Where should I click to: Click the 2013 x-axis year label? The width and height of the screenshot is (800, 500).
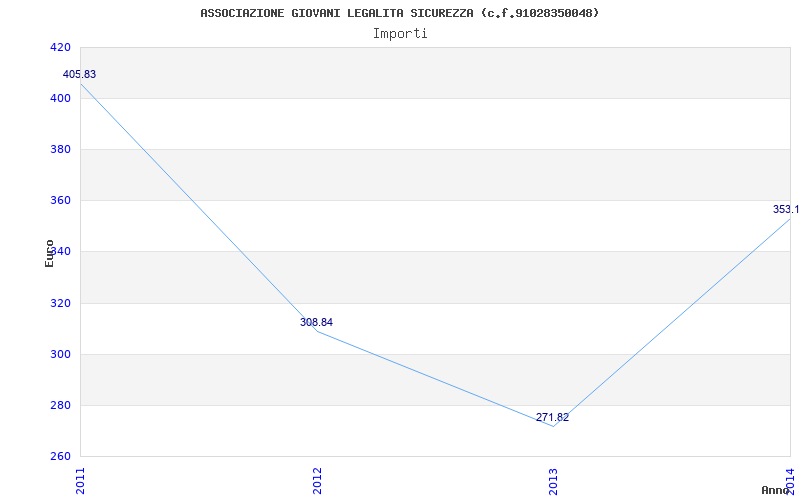click(554, 481)
